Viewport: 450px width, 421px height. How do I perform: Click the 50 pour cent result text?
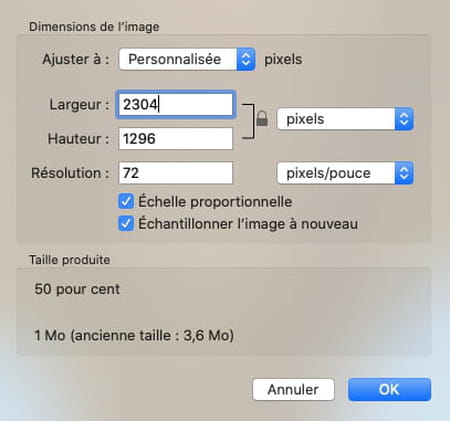pos(77,289)
